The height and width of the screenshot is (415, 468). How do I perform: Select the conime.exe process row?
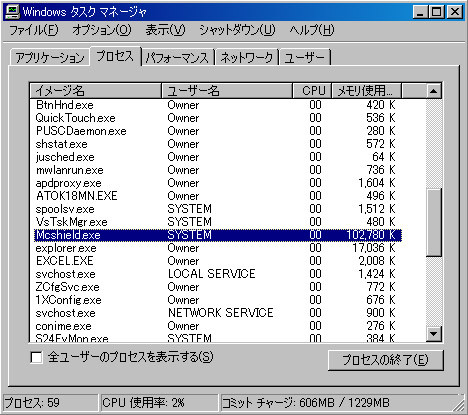pos(218,326)
